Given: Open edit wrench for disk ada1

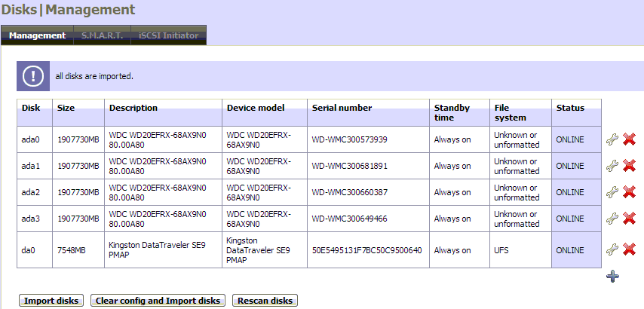Looking at the screenshot, I should coord(613,166).
